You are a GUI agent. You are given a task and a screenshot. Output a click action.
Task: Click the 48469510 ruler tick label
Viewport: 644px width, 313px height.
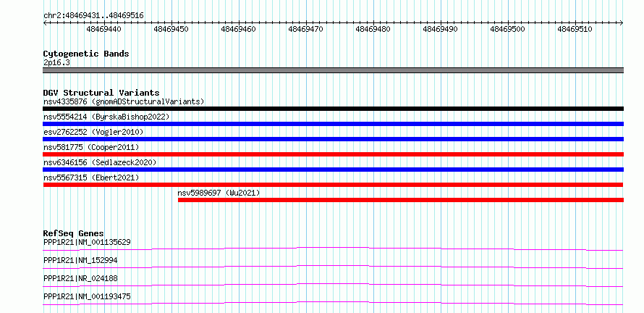click(575, 29)
